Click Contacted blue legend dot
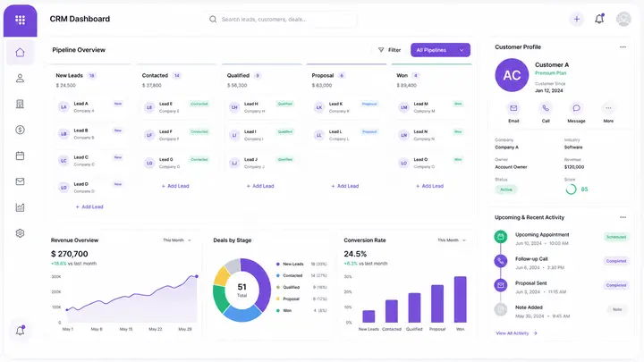 278,275
